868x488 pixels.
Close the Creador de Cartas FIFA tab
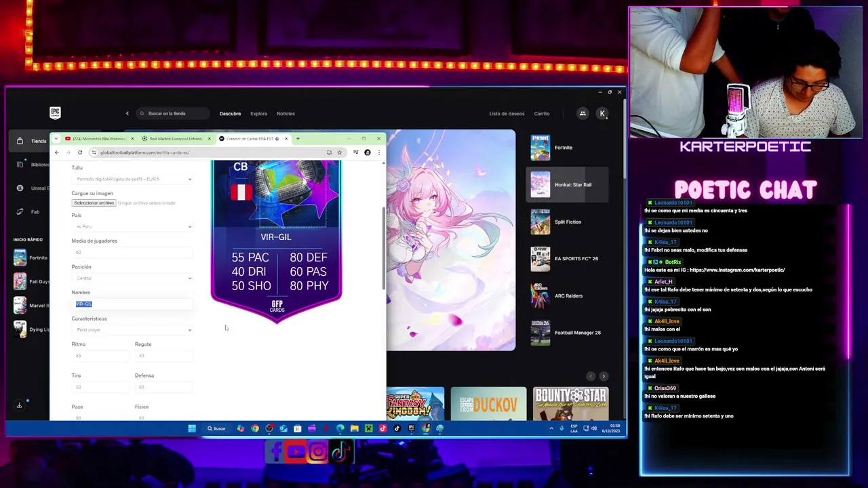pos(286,138)
